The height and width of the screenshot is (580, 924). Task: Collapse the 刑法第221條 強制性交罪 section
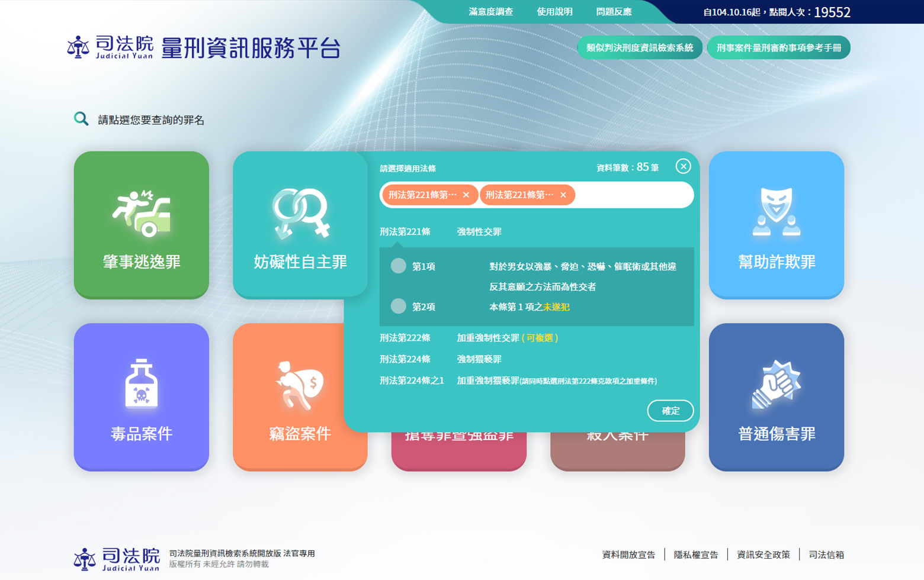441,231
